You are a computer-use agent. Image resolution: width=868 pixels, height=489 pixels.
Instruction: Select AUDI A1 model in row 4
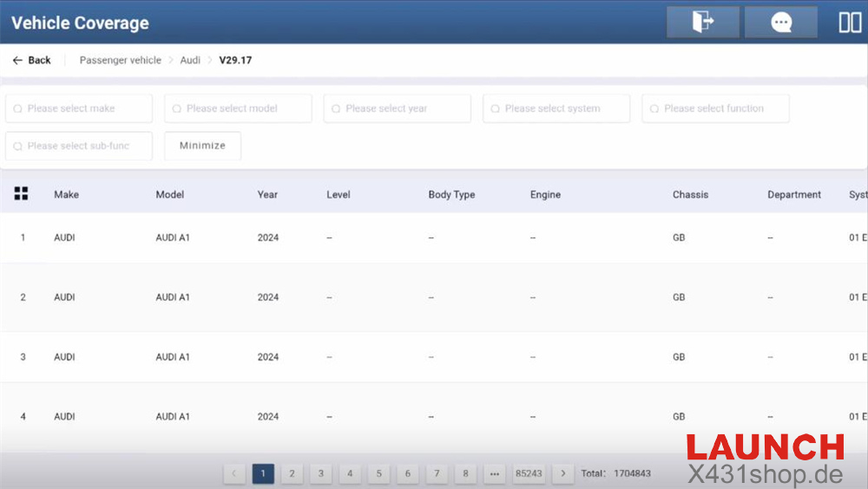[173, 416]
